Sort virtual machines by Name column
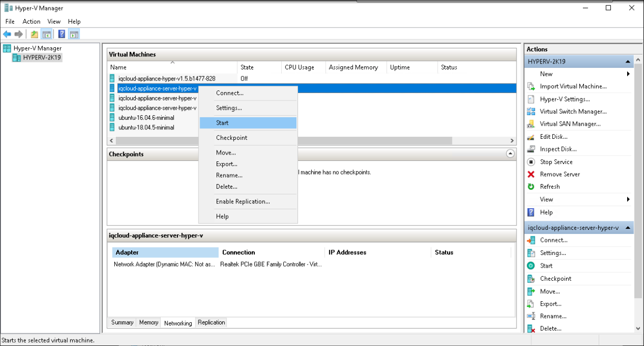 coord(172,67)
